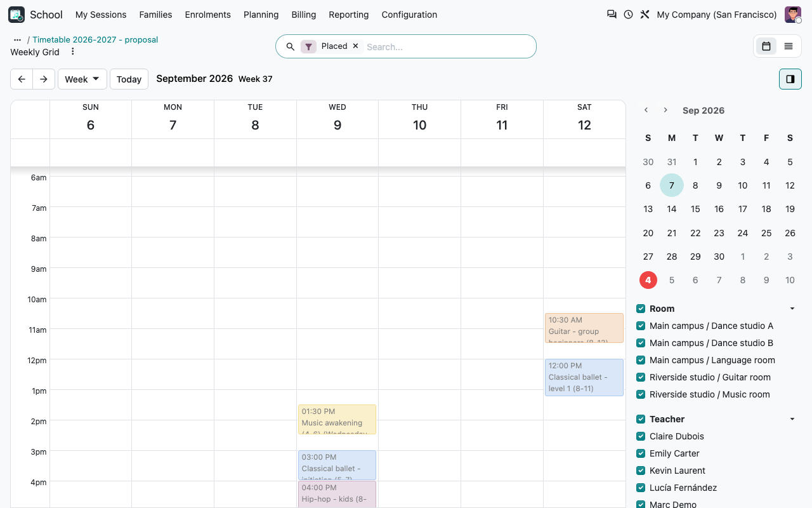This screenshot has height=508, width=812.
Task: Open the Enrolments menu
Action: pyautogui.click(x=208, y=15)
